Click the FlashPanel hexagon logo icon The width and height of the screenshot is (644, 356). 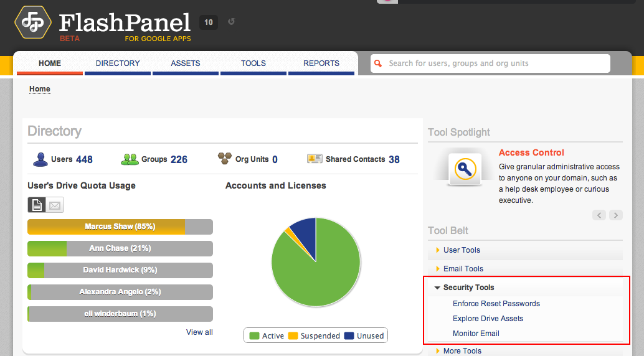[32, 24]
